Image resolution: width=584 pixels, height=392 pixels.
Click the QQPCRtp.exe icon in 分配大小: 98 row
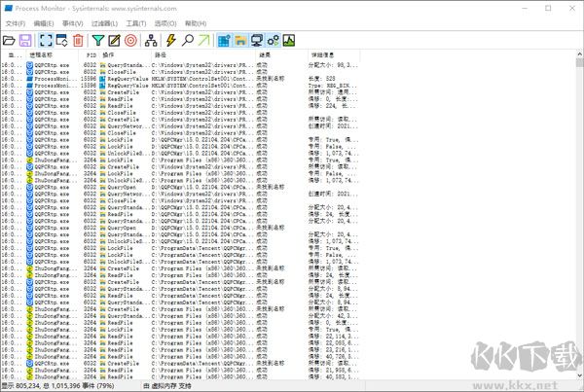click(30, 65)
